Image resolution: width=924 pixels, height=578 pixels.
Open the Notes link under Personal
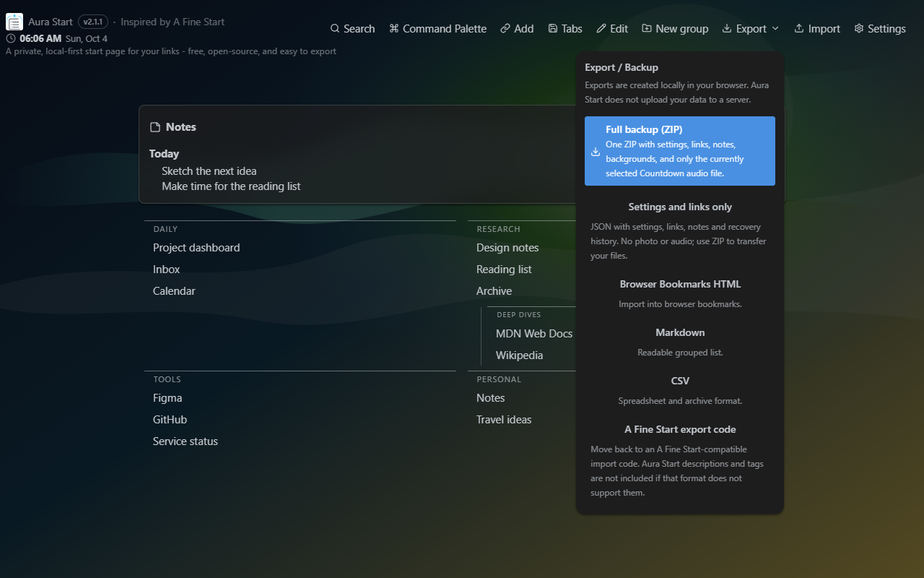pyautogui.click(x=491, y=398)
